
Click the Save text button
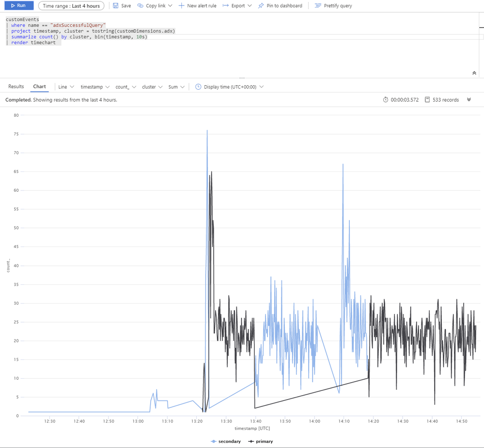(x=126, y=5)
